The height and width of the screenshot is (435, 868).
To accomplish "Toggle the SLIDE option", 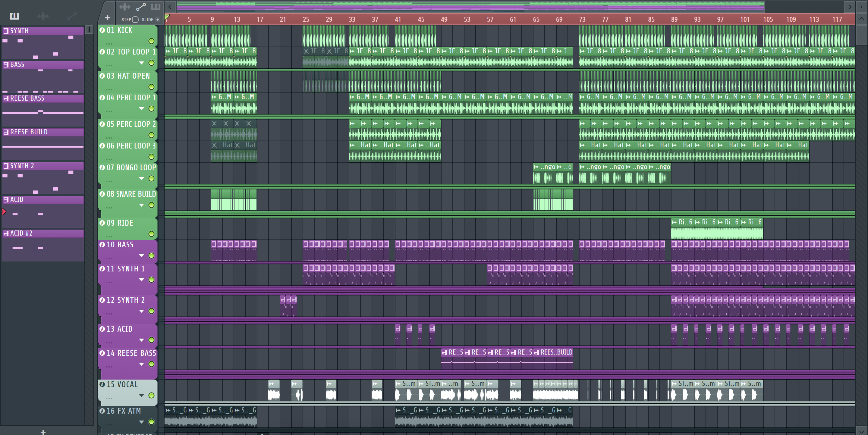I will tap(157, 20).
